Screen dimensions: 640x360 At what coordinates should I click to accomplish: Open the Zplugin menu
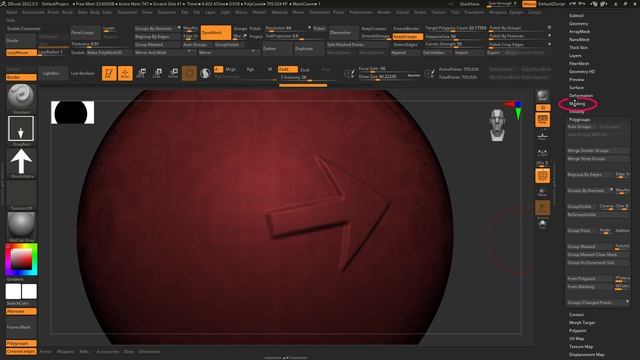click(x=516, y=12)
